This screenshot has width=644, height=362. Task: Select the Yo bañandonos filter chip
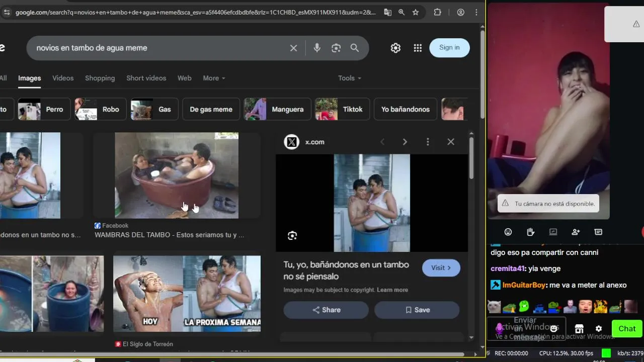406,109
